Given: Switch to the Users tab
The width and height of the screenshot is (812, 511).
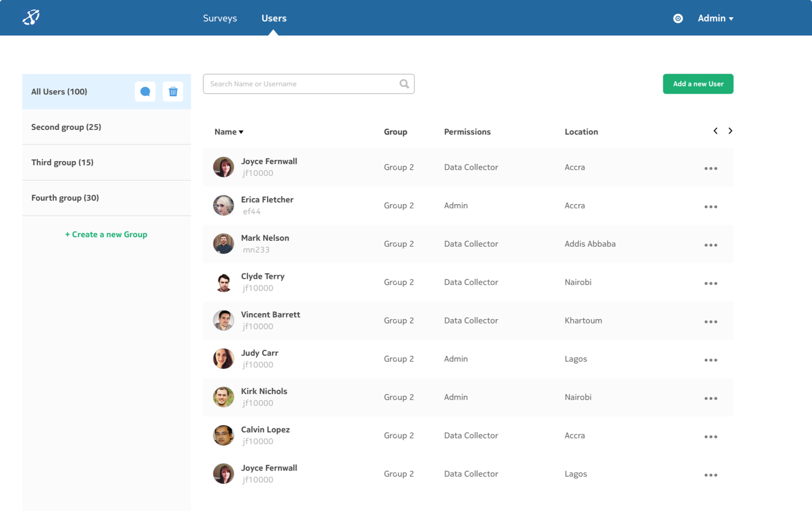Looking at the screenshot, I should pos(274,18).
